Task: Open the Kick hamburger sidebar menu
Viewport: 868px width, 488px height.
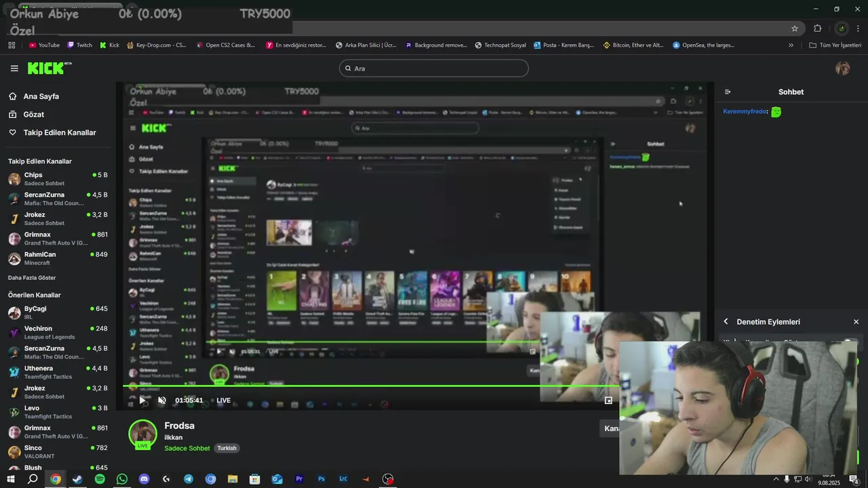Action: coord(14,68)
